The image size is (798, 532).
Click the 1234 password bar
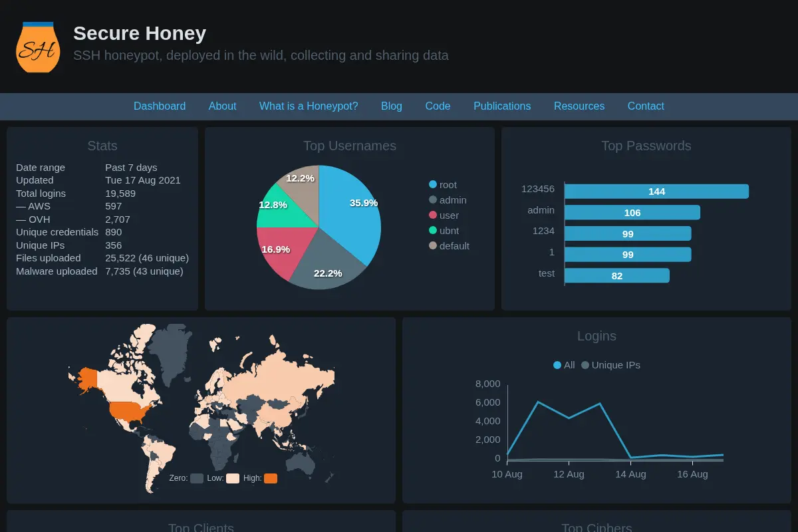pyautogui.click(x=628, y=234)
